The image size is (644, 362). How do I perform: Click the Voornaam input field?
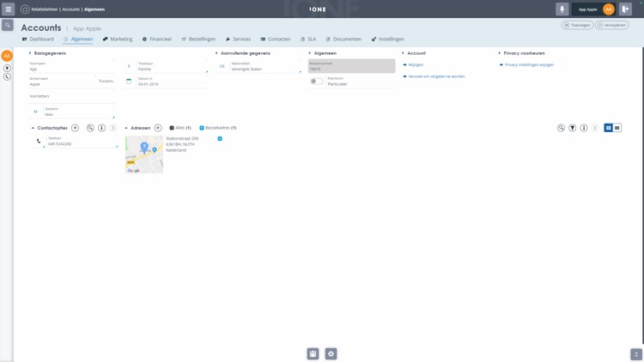(x=71, y=67)
